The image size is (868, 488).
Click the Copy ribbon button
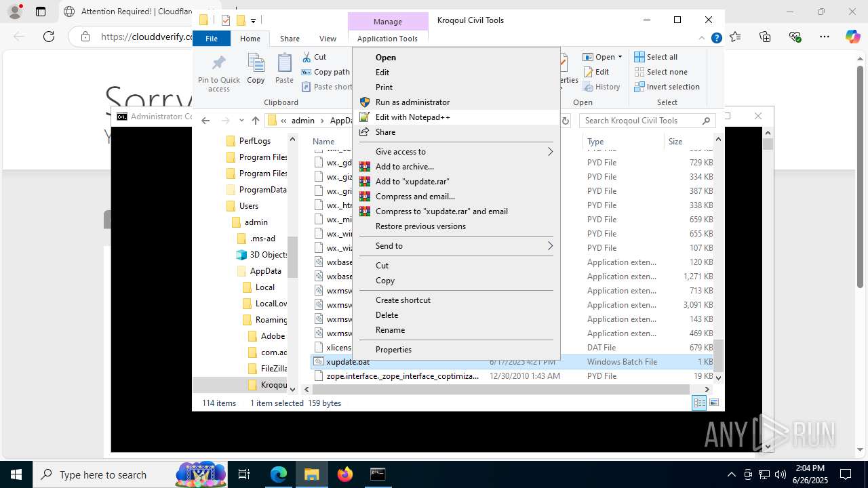[x=256, y=69]
